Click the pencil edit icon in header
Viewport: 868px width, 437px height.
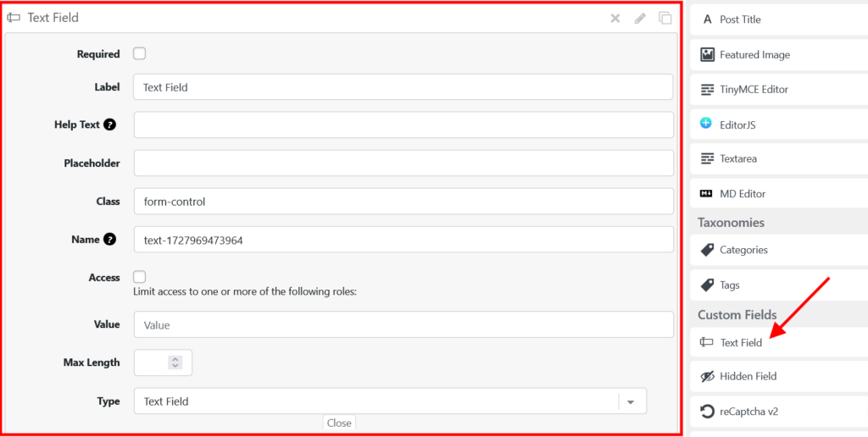click(x=640, y=18)
